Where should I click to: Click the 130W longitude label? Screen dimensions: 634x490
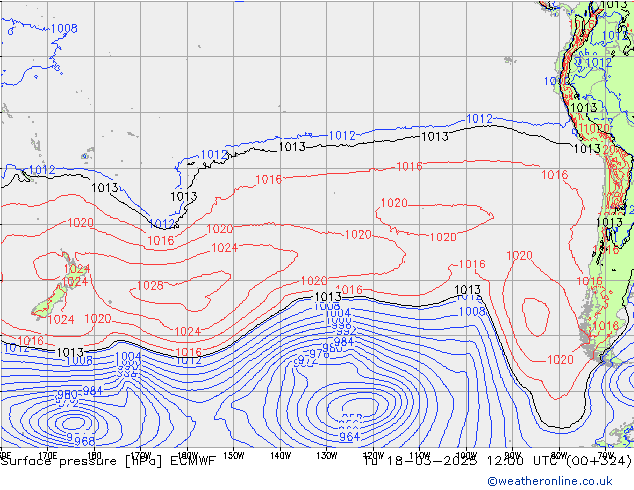click(327, 456)
